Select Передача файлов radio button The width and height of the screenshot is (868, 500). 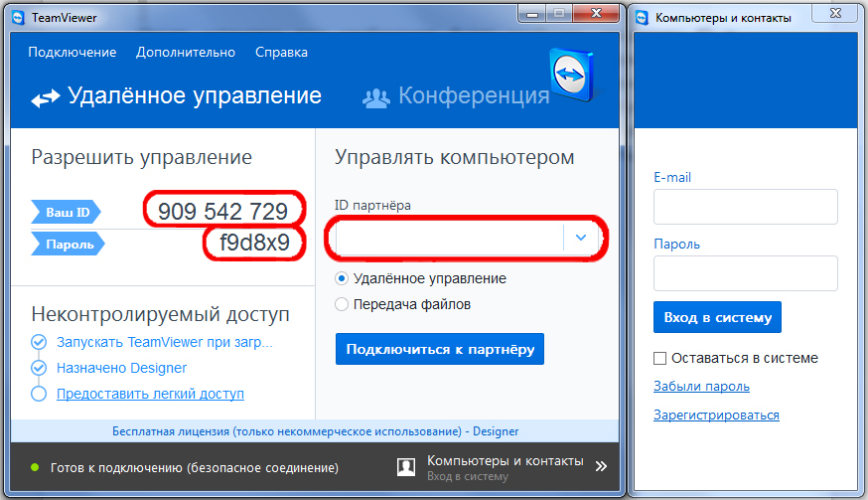(x=342, y=304)
